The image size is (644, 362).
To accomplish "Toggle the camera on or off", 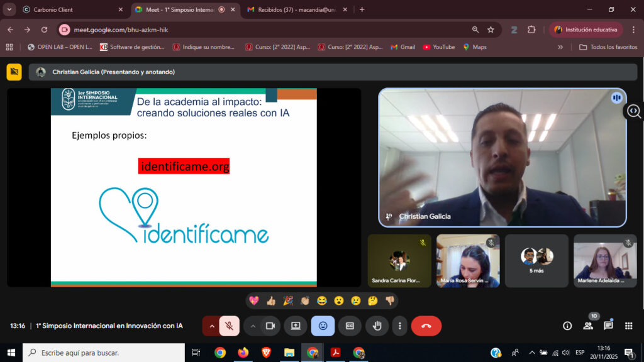I will pos(270,326).
